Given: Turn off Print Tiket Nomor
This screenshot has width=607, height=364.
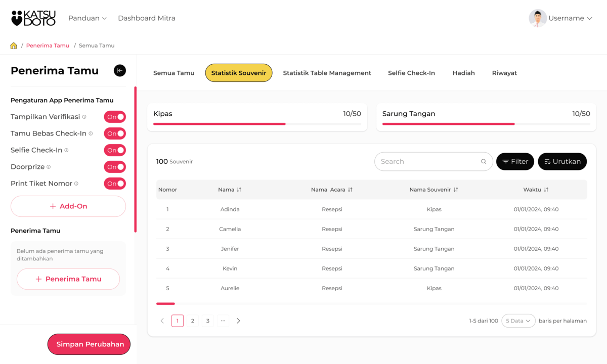Looking at the screenshot, I should click(x=115, y=184).
